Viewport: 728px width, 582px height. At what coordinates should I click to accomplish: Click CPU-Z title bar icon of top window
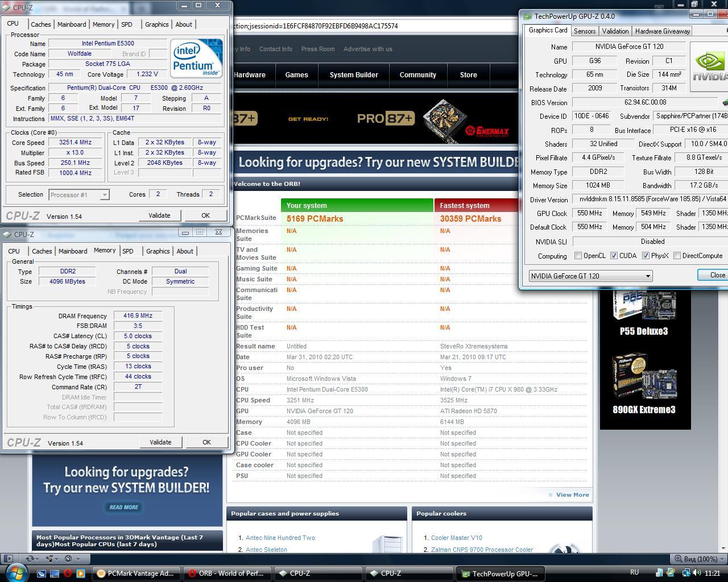(x=6, y=7)
